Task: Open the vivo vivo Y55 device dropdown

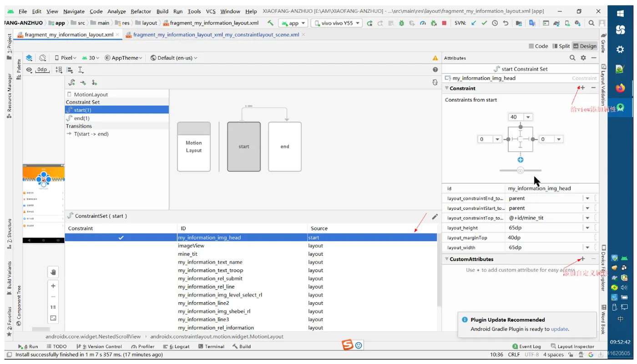Action: click(336, 23)
